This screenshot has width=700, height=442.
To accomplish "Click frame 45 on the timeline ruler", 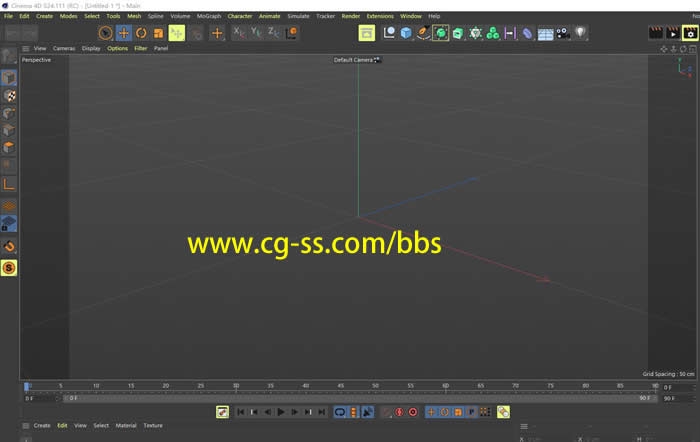I will coord(341,386).
